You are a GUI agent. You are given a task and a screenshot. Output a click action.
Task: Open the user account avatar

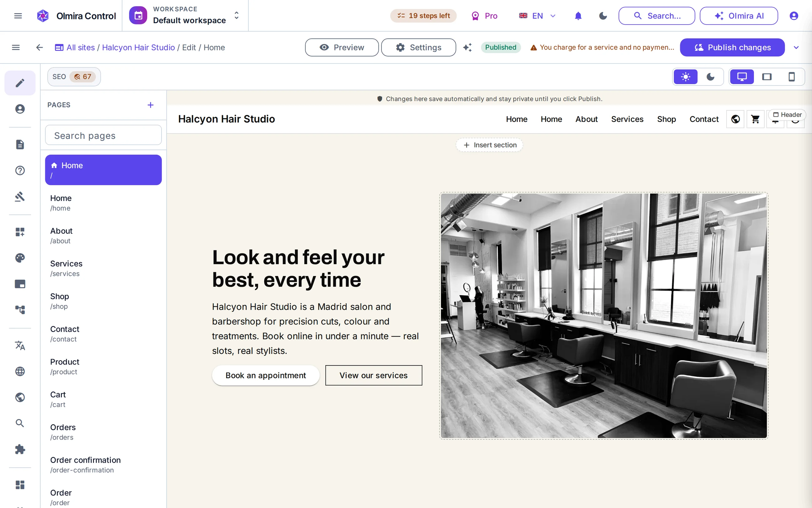coord(794,16)
